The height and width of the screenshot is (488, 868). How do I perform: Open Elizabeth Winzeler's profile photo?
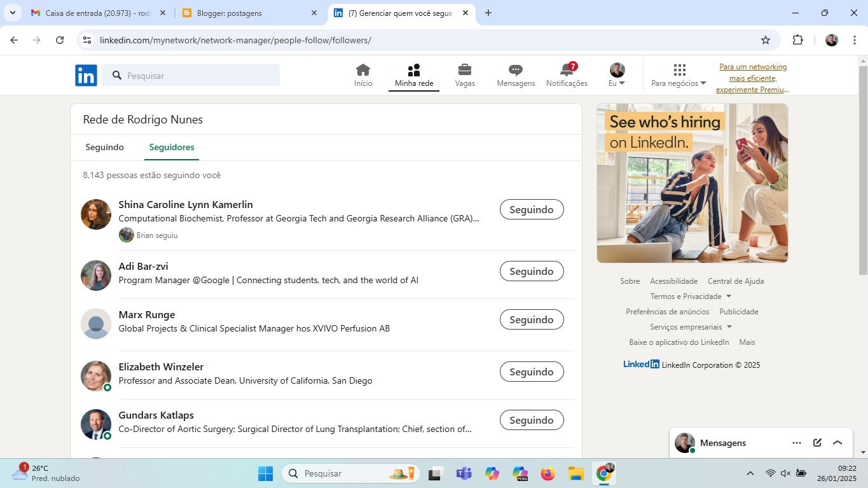pyautogui.click(x=96, y=376)
